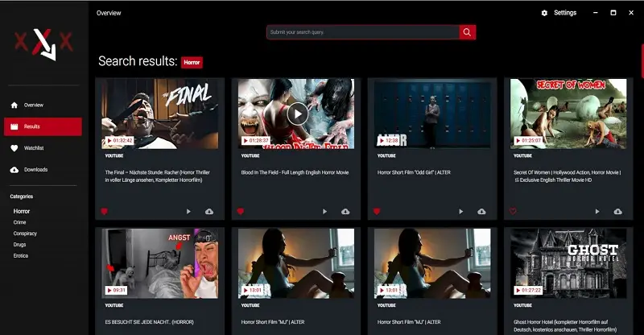Click Blood In The Field title text
The height and width of the screenshot is (335, 644).
[295, 172]
